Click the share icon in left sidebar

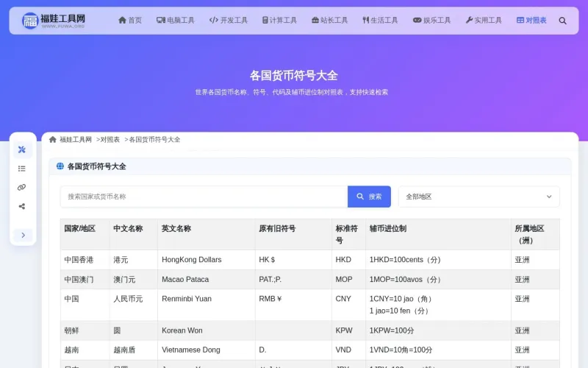22,206
